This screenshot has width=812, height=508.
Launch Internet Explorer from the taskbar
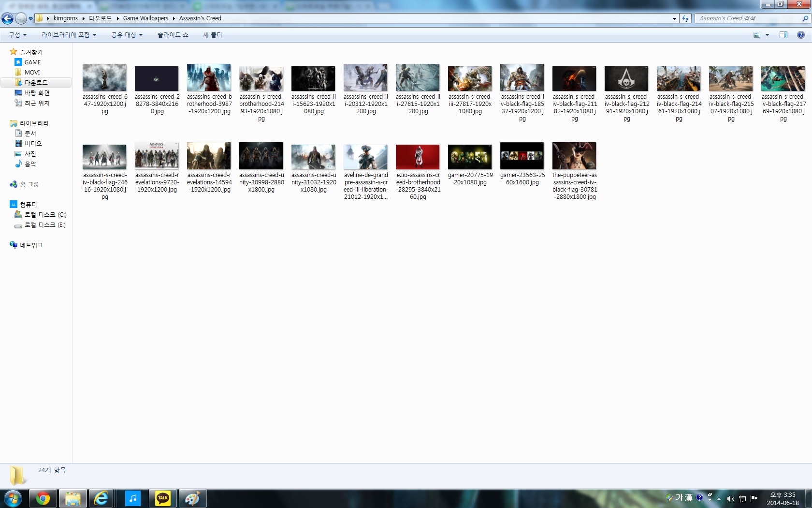coord(101,498)
